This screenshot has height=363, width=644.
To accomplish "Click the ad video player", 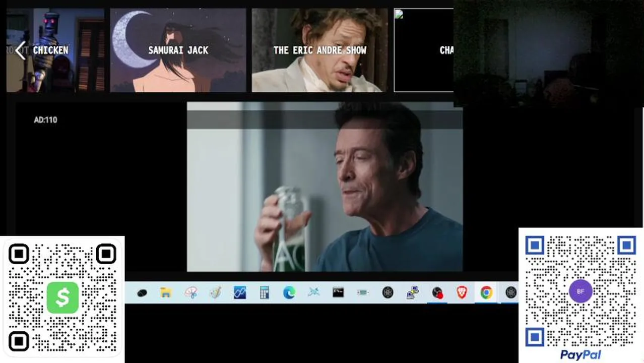I will click(x=325, y=187).
